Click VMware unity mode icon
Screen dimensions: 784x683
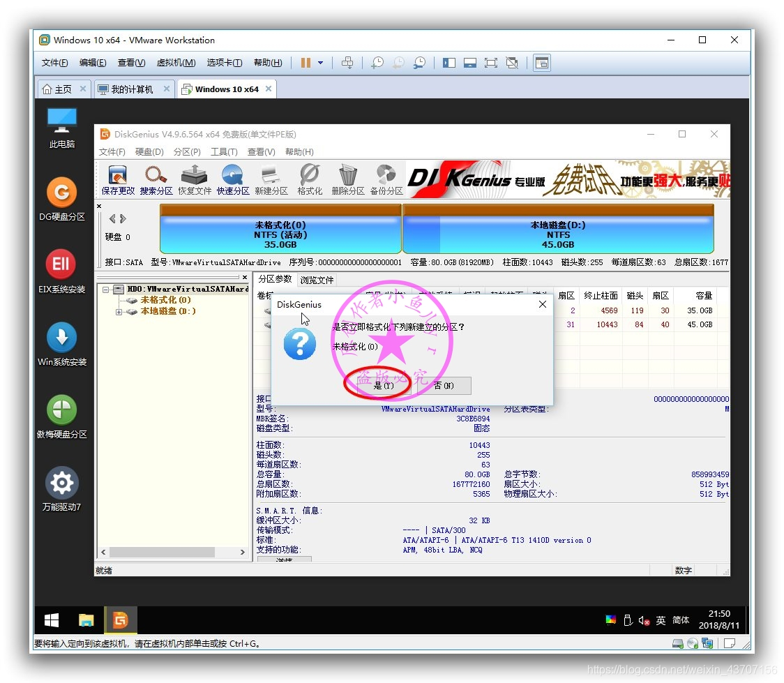[512, 63]
